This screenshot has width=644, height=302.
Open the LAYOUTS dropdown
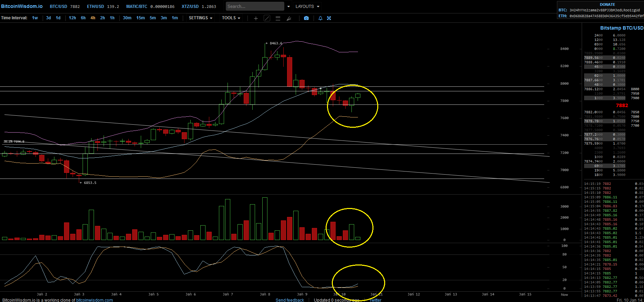308,7
